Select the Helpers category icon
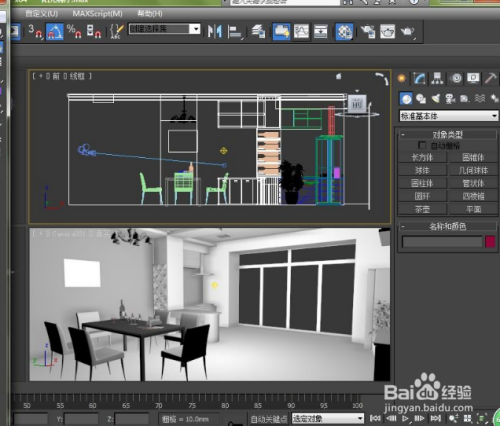This screenshot has height=426, width=500. [x=465, y=99]
